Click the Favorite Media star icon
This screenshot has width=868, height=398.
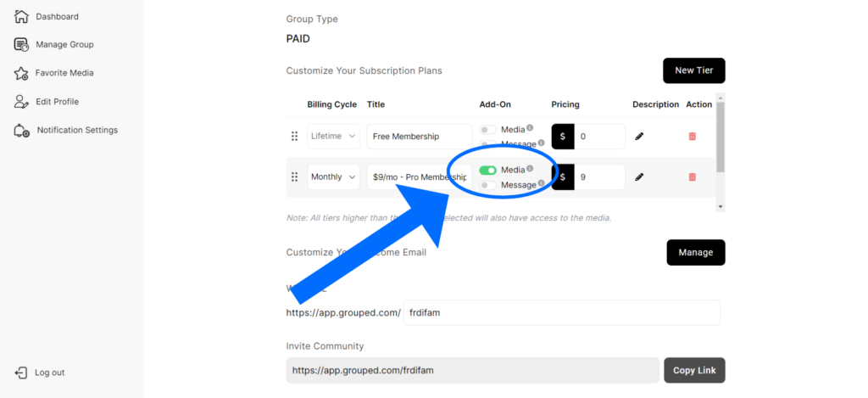point(22,73)
